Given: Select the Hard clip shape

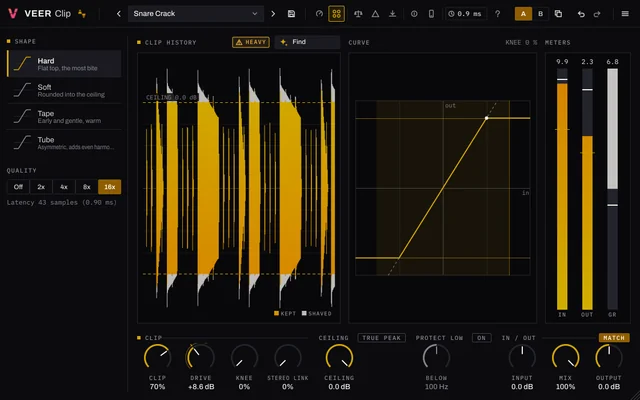Looking at the screenshot, I should point(64,64).
